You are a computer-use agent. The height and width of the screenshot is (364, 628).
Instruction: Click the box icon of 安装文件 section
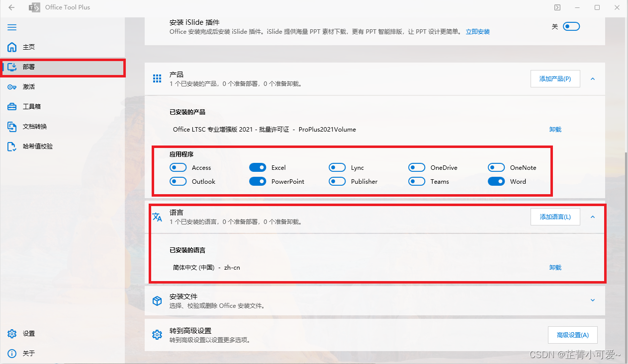tap(157, 301)
